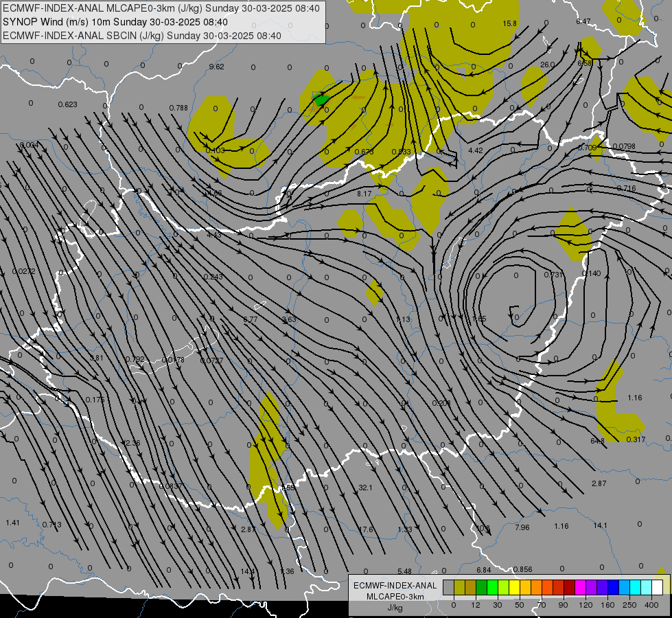Select the J/kg unit label in legend

pyautogui.click(x=395, y=608)
